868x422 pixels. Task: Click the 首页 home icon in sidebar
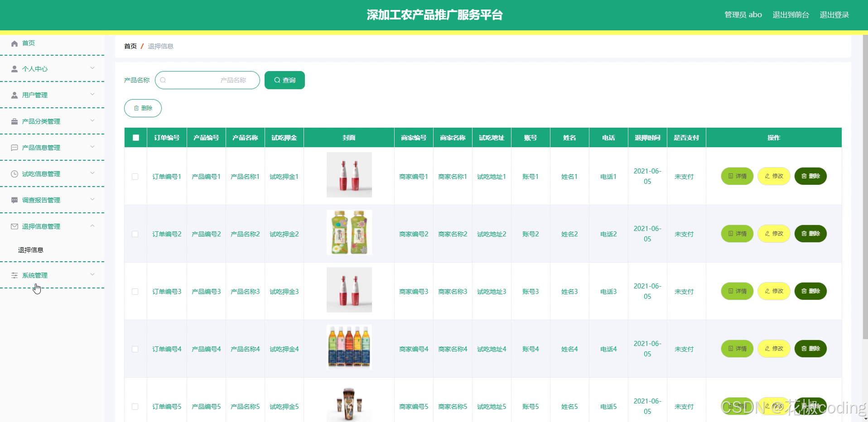(x=14, y=43)
